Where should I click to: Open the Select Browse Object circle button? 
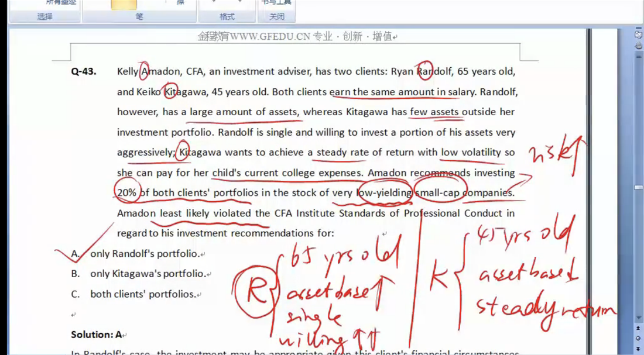pyautogui.click(x=638, y=339)
